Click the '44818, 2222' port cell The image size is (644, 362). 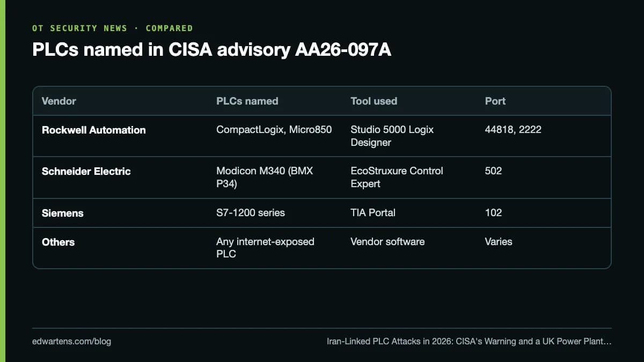(x=513, y=130)
